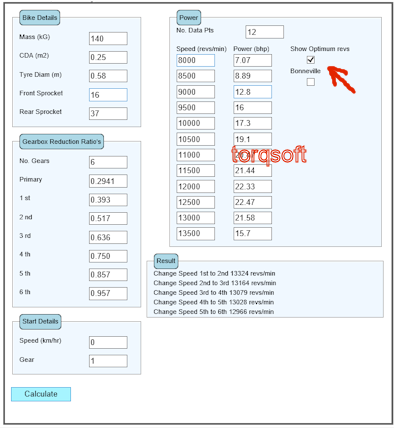Click the Speed (revs/min) column header
Screen dimensions: 394x428
tap(201, 49)
